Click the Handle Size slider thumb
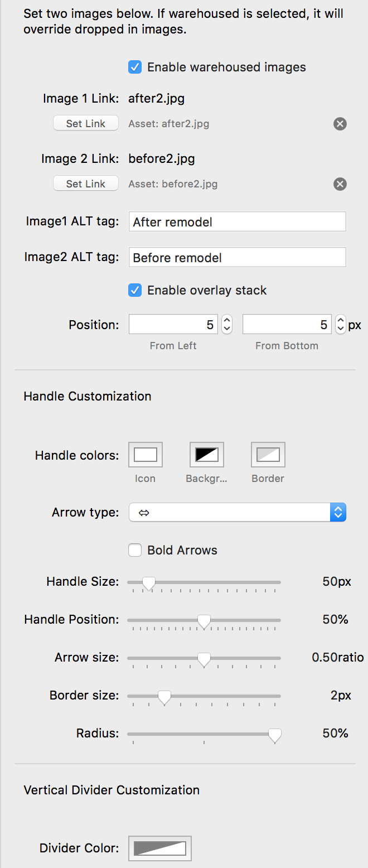Image resolution: width=368 pixels, height=868 pixels. tap(148, 583)
